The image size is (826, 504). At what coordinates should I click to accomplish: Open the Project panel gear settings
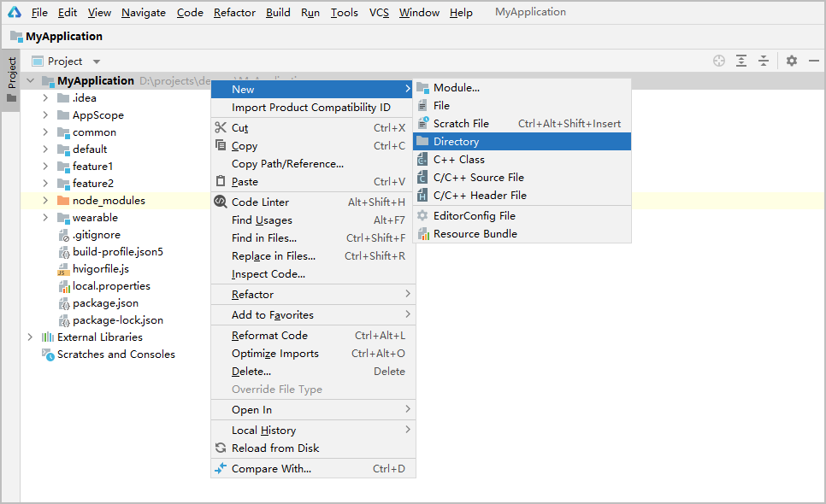click(792, 61)
